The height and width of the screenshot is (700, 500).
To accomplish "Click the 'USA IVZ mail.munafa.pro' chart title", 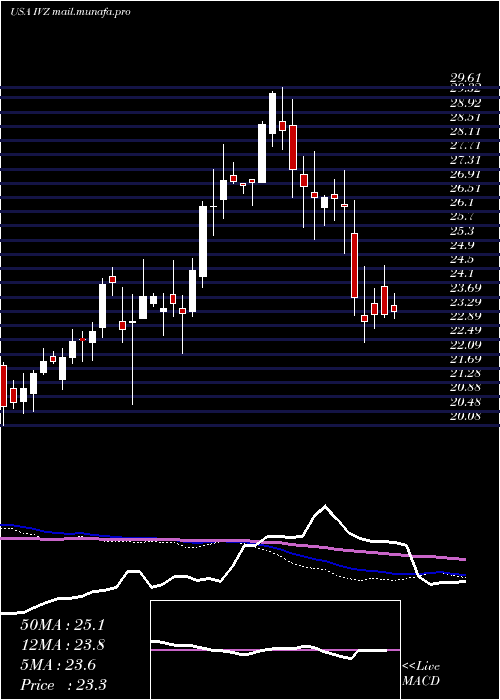I will pyautogui.click(x=70, y=12).
